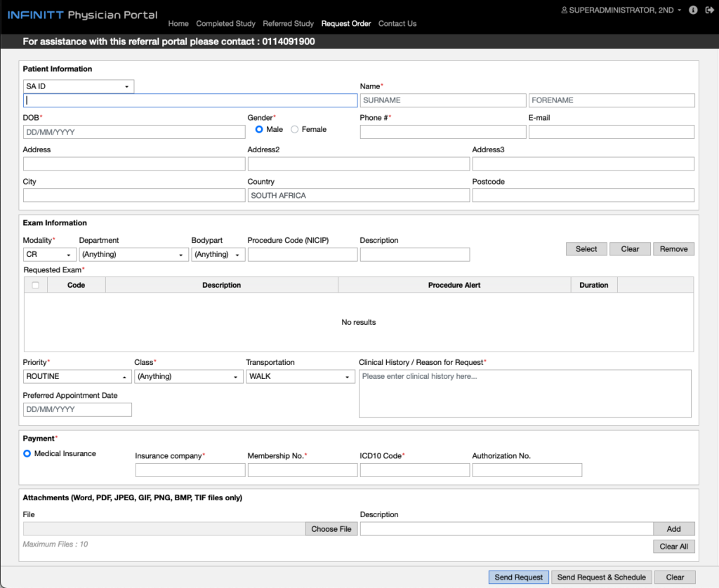The height and width of the screenshot is (588, 719).
Task: Expand the Bodypart dropdown
Action: pyautogui.click(x=218, y=255)
